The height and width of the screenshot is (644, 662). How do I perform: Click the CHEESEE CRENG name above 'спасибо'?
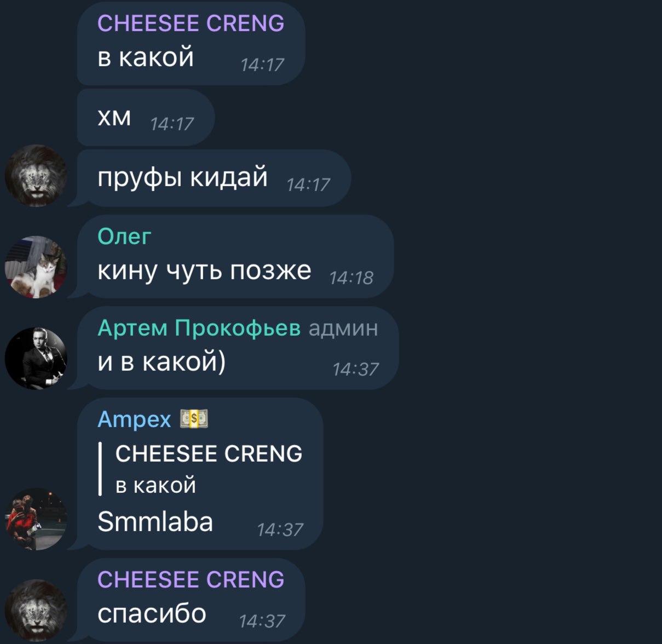[191, 579]
